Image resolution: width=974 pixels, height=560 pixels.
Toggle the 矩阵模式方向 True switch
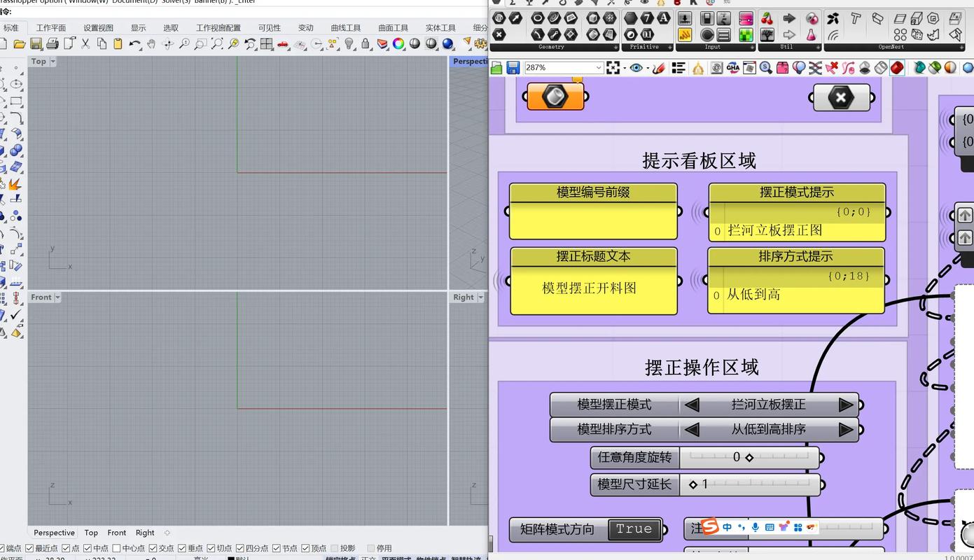coord(633,530)
